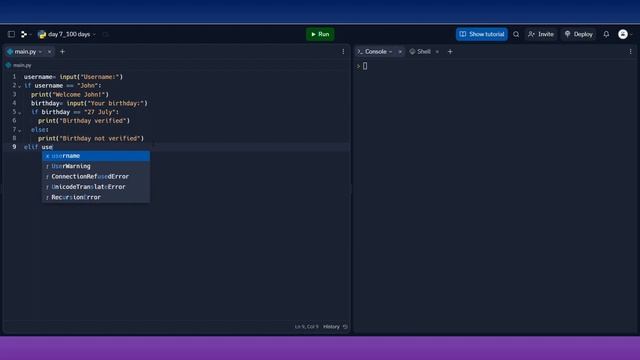The height and width of the screenshot is (360, 640).
Task: Click line number 9 in gutter
Action: point(14,147)
